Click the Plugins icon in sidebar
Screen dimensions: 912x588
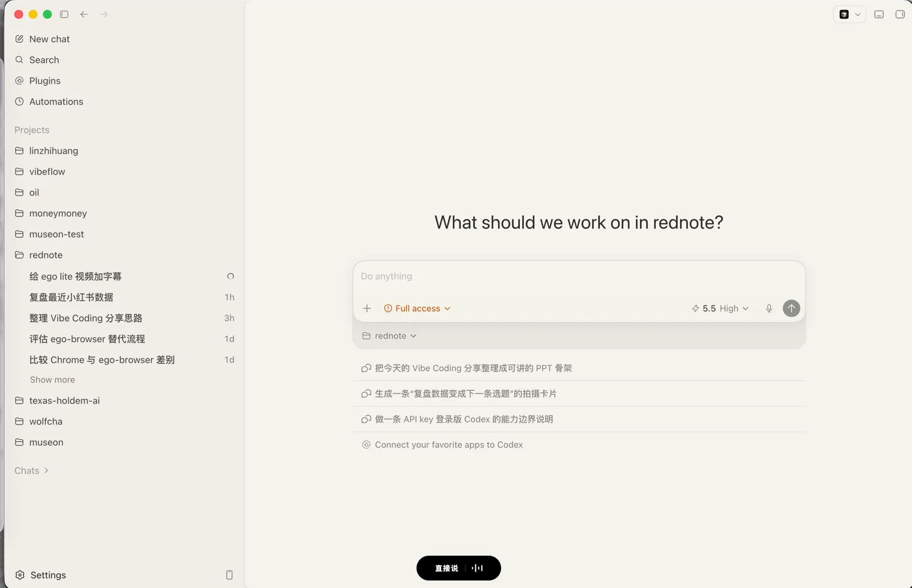pos(19,80)
